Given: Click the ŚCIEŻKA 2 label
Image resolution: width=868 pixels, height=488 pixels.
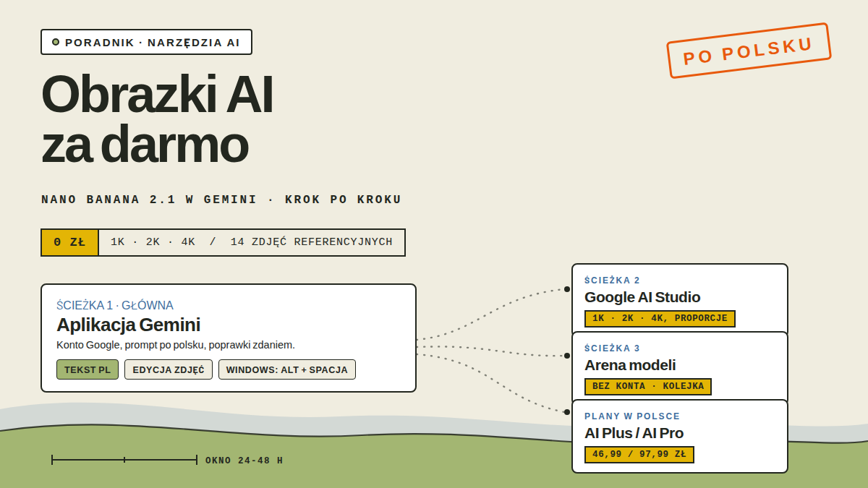Looking at the screenshot, I should click(612, 281).
